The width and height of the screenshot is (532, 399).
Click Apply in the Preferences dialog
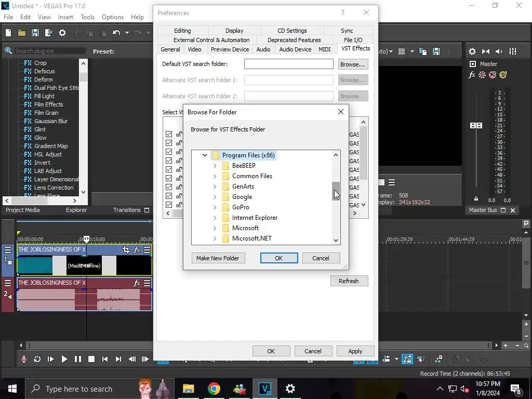point(355,351)
